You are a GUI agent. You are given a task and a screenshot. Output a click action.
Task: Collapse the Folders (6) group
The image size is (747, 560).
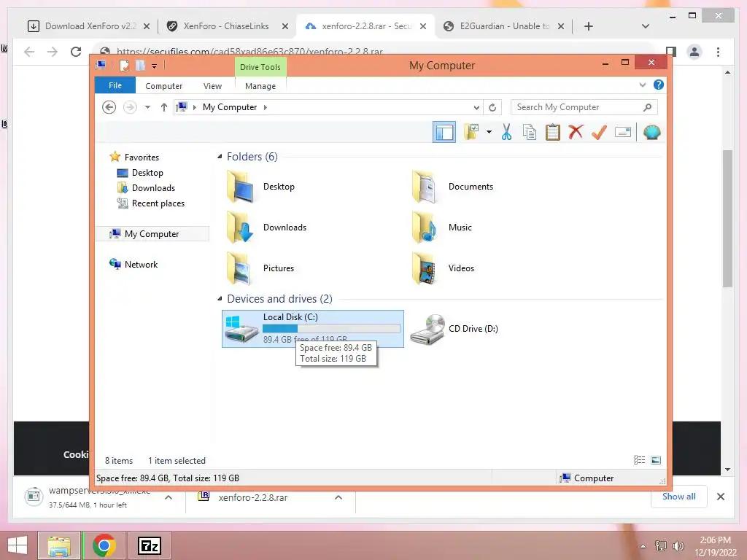[x=220, y=157]
